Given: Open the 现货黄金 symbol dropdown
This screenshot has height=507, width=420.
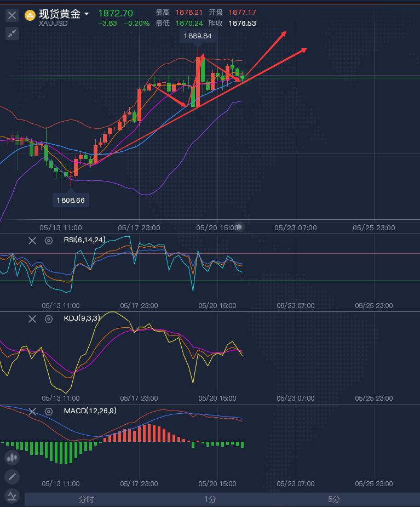Looking at the screenshot, I should 87,13.
